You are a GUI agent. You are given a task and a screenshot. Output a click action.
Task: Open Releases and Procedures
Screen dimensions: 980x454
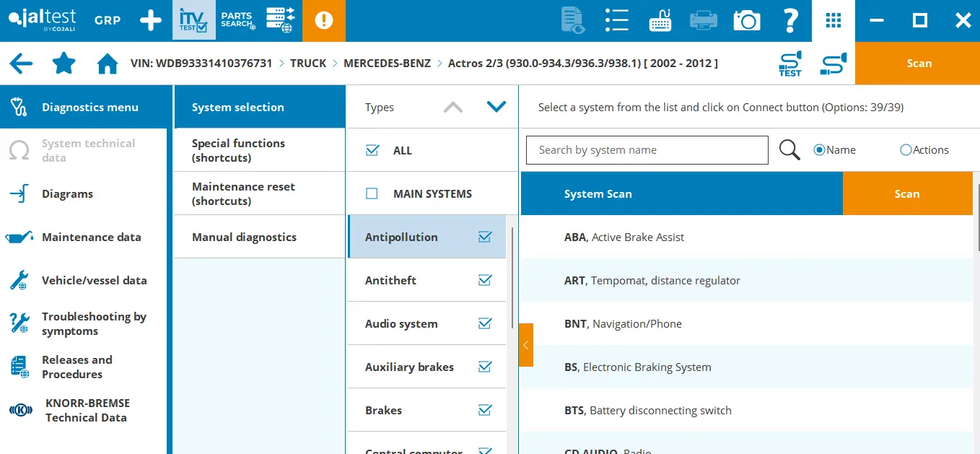(x=83, y=367)
